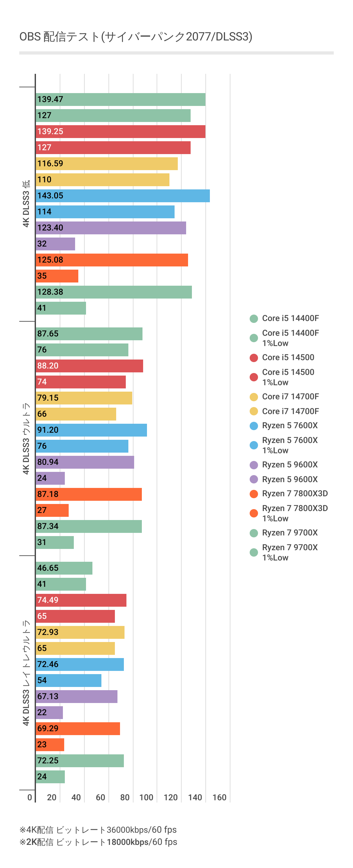
Task: Click the Core i5 14400F 1%Low legend dot
Action: 254,338
